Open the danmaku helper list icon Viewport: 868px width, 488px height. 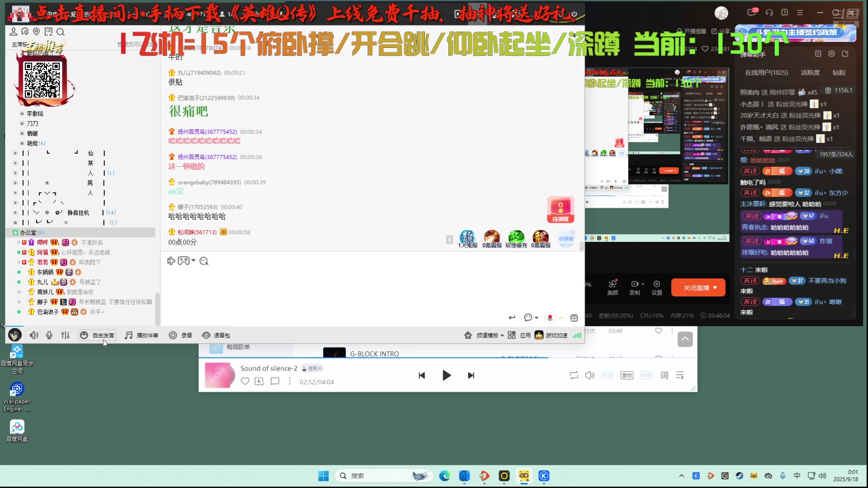[x=818, y=54]
